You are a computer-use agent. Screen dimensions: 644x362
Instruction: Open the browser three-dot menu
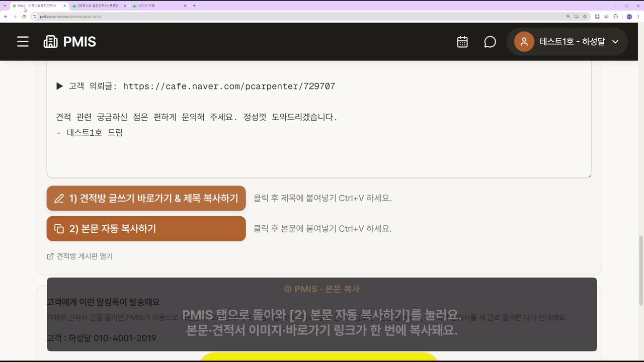[638, 17]
